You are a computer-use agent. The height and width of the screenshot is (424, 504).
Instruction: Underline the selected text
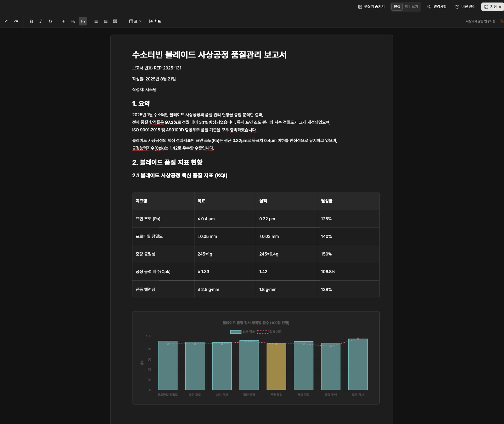(x=50, y=21)
